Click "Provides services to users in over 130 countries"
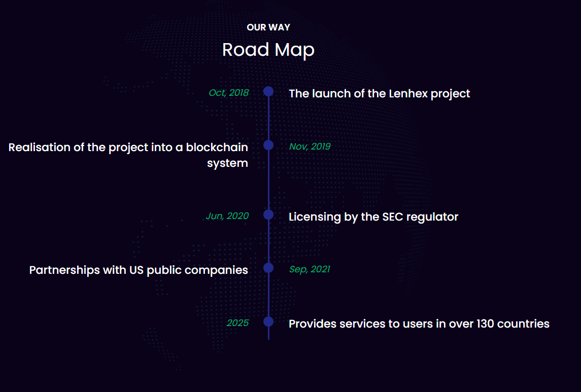581x392 pixels. (419, 324)
